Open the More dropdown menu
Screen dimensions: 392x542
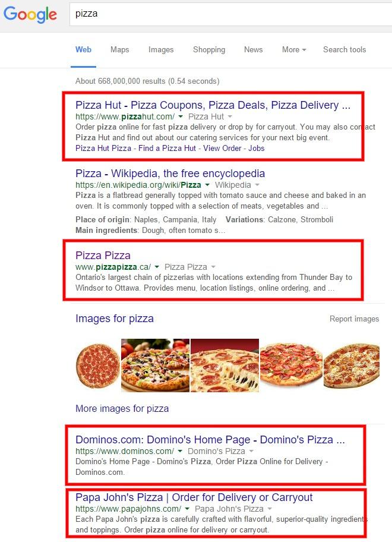pyautogui.click(x=294, y=49)
